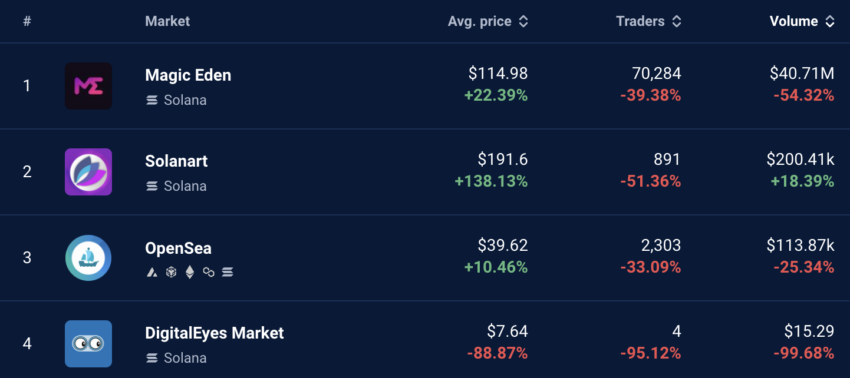Open the Magic Eden market link
Viewport: 850px width, 378px height.
pyautogui.click(x=188, y=75)
